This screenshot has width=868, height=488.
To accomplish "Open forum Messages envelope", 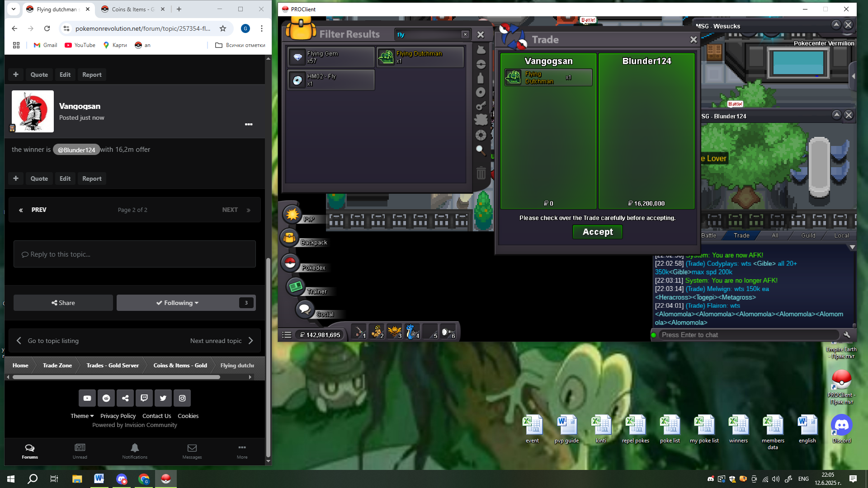I will [192, 450].
